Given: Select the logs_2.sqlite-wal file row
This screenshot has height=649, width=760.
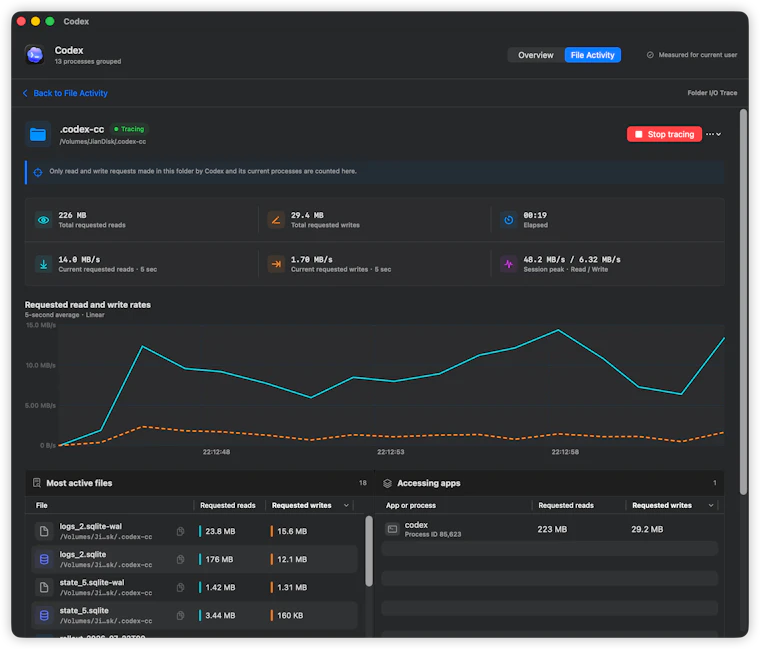Looking at the screenshot, I should (194, 531).
